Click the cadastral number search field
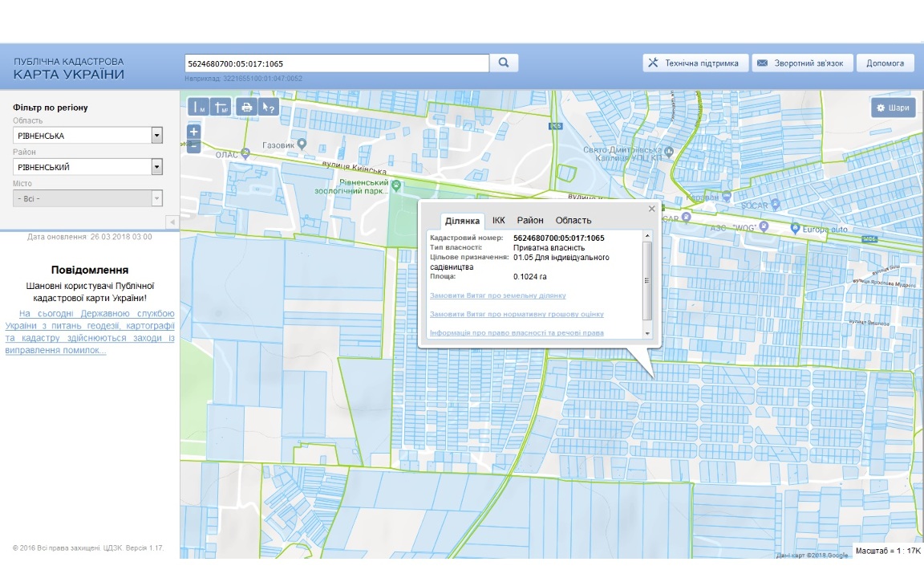 pyautogui.click(x=337, y=63)
